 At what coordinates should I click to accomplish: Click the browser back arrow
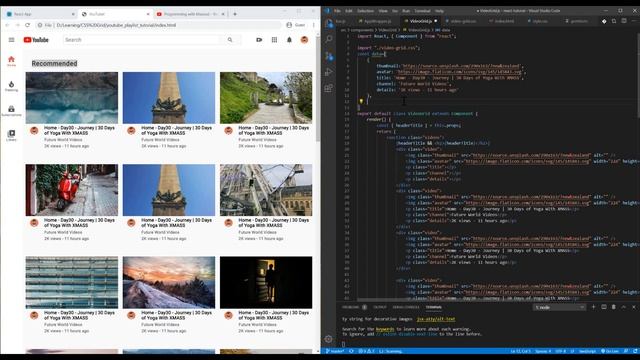(x=7, y=25)
